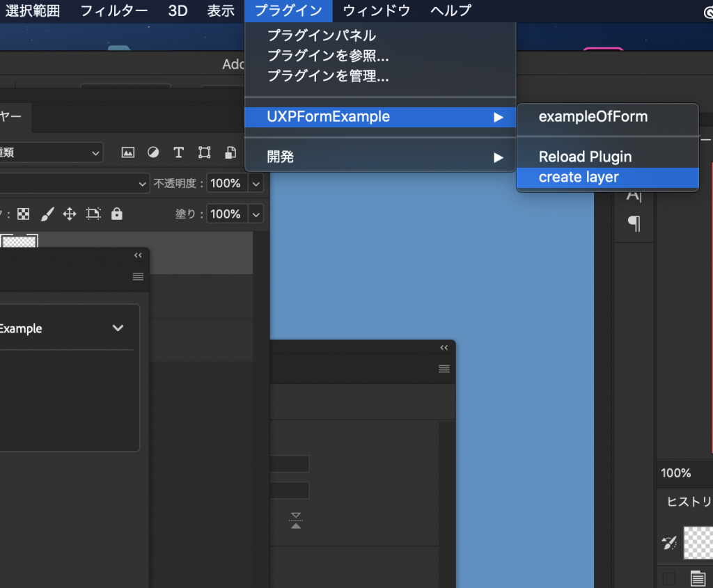Filter to show only pixel layers
This screenshot has width=713, height=588.
[x=127, y=152]
